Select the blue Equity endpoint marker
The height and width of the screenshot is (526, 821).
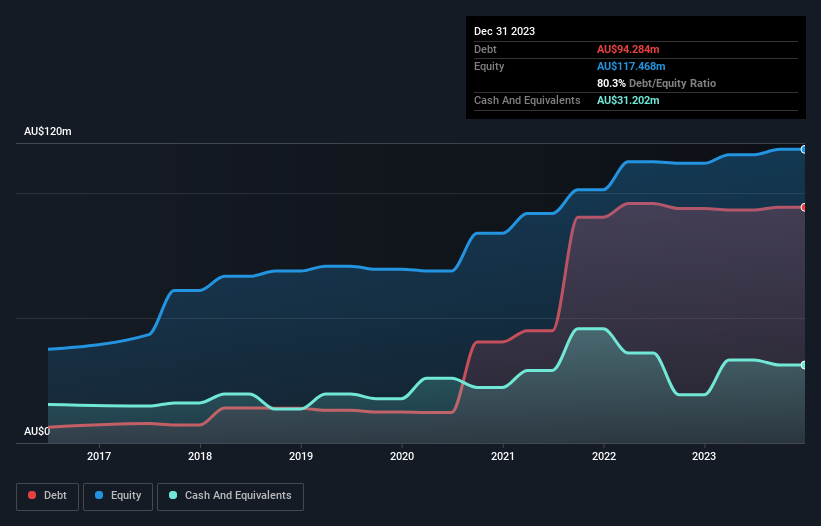coord(804,150)
